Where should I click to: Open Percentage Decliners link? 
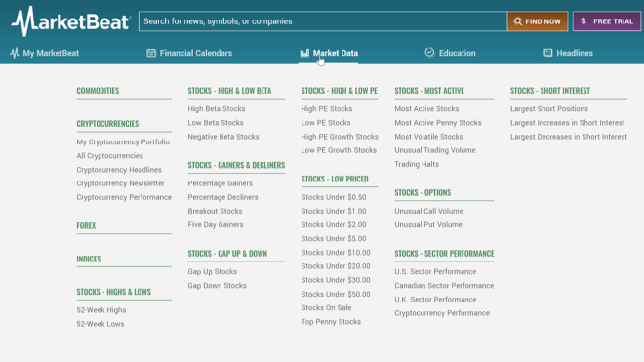pos(223,197)
